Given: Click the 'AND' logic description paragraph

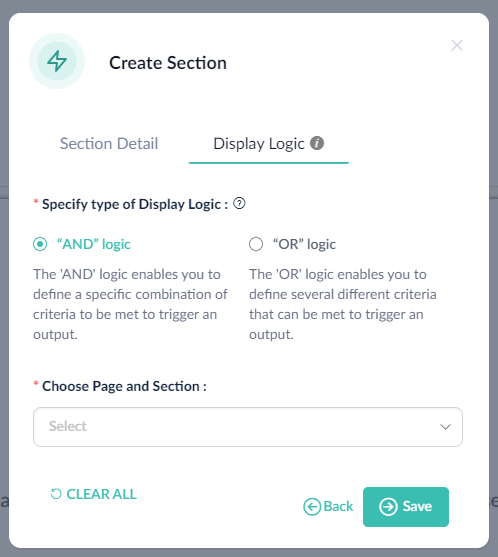Looking at the screenshot, I should click(130, 304).
